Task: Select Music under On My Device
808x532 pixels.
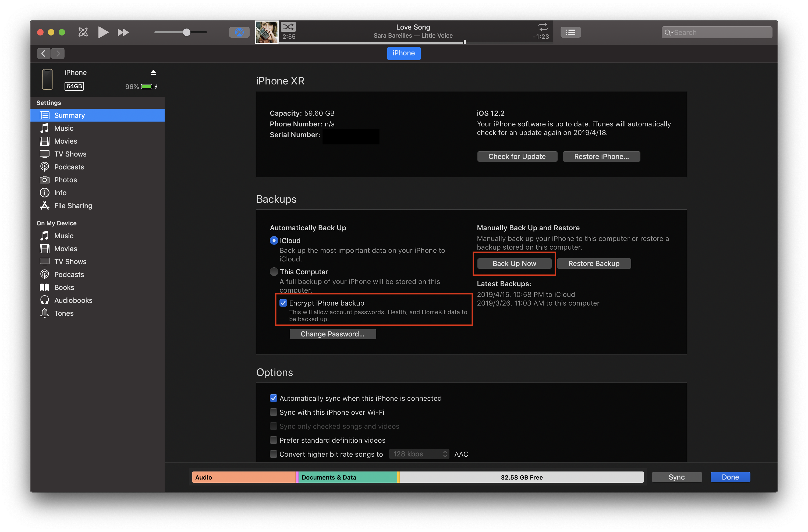Action: coord(97,236)
